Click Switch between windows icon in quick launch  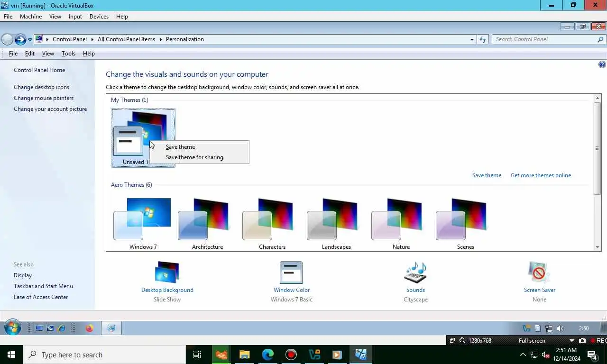[50, 328]
